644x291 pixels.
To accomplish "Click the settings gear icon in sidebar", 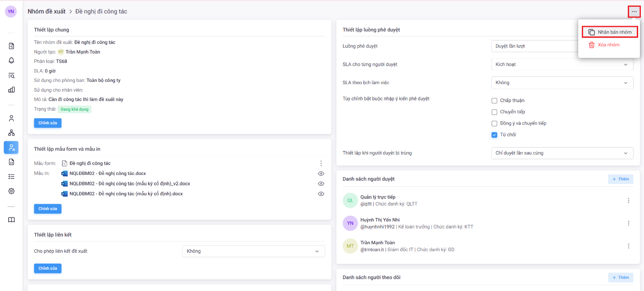I will [x=11, y=191].
